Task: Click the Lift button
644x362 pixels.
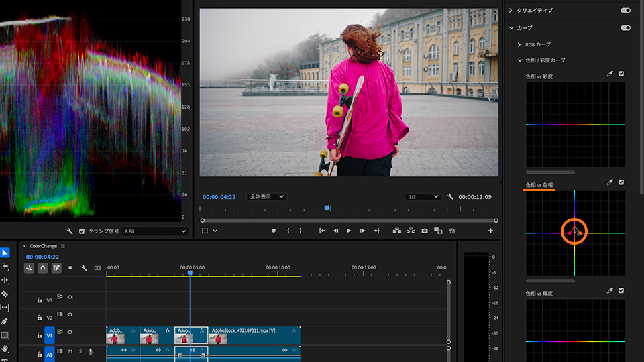Action: click(396, 231)
